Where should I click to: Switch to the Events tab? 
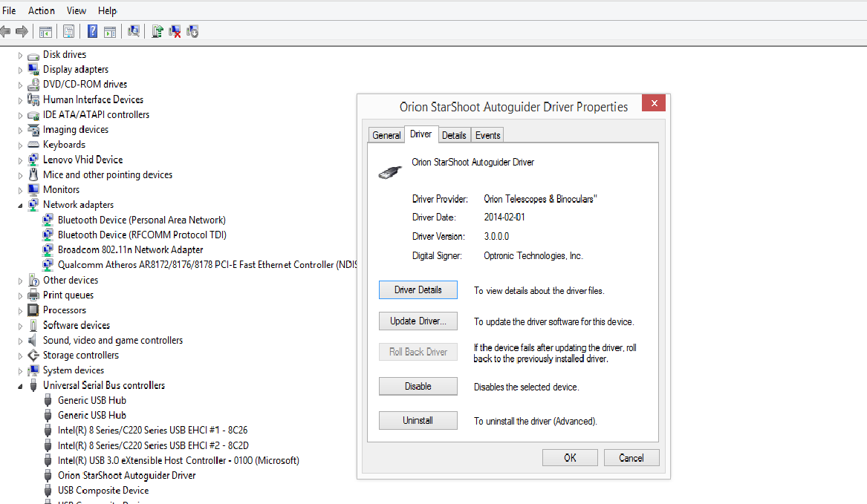[487, 135]
